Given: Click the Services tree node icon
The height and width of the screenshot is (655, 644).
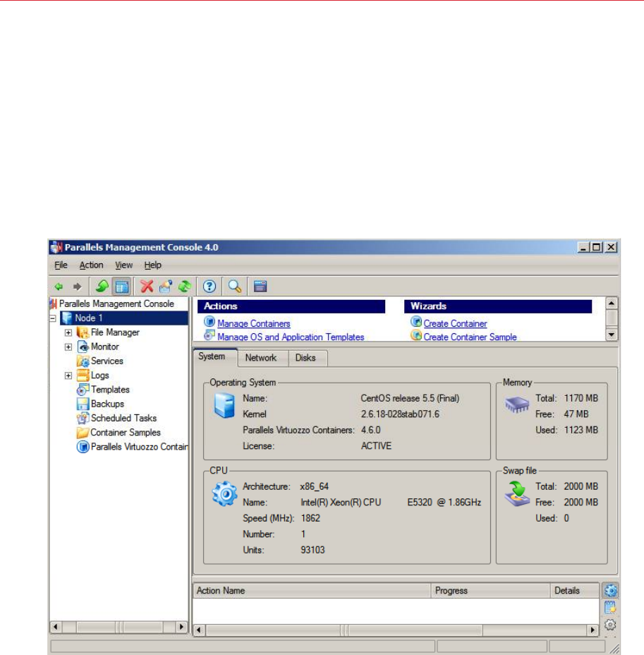Looking at the screenshot, I should [83, 361].
